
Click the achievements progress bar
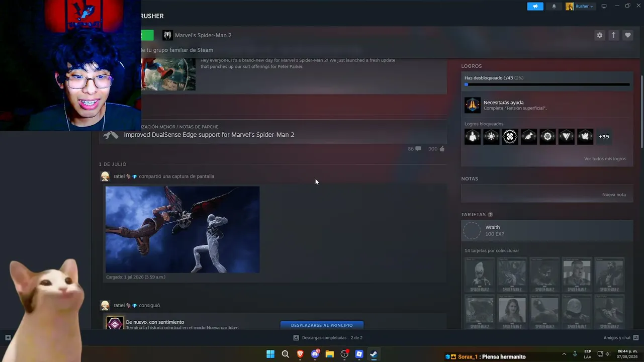[547, 84]
